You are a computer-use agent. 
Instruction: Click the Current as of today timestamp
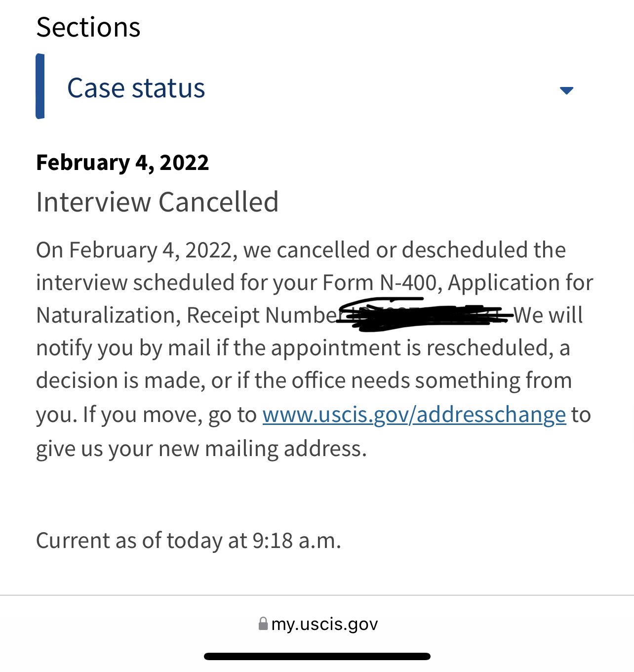coord(189,541)
